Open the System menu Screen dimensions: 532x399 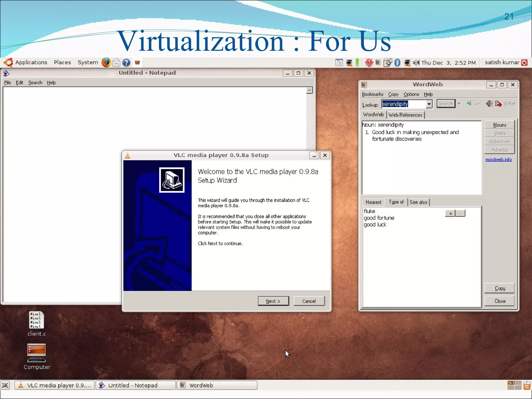coord(88,62)
